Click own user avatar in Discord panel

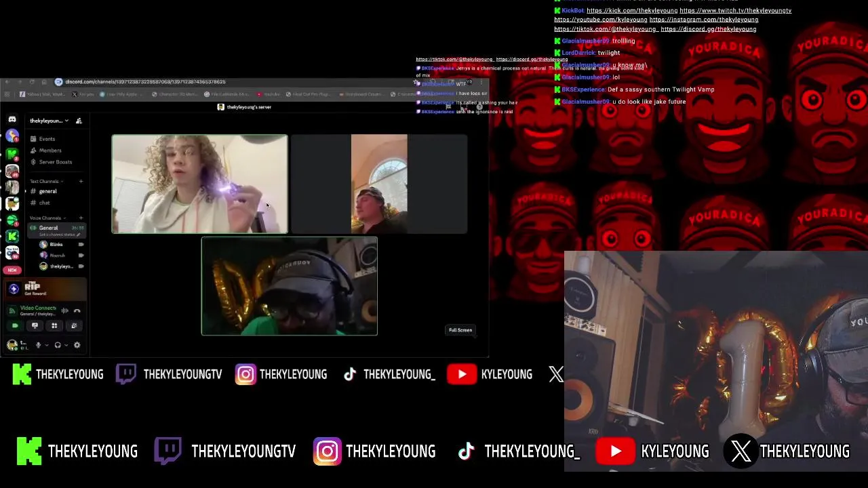point(12,345)
